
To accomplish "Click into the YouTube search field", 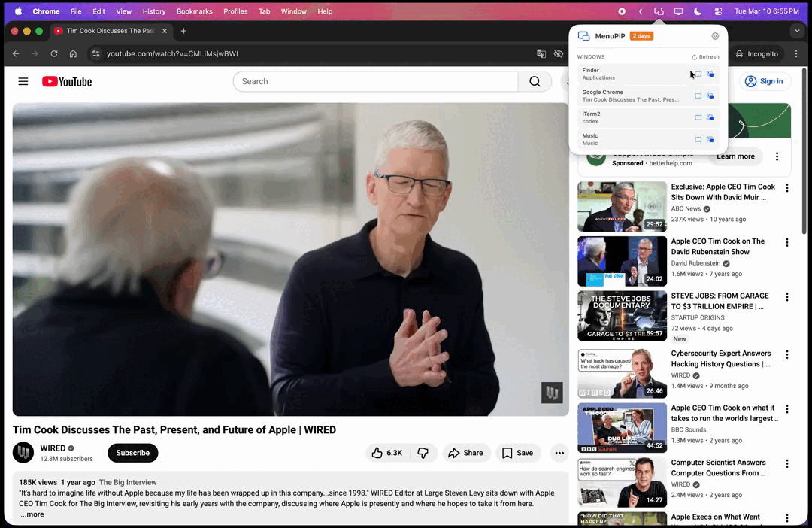I will [375, 81].
